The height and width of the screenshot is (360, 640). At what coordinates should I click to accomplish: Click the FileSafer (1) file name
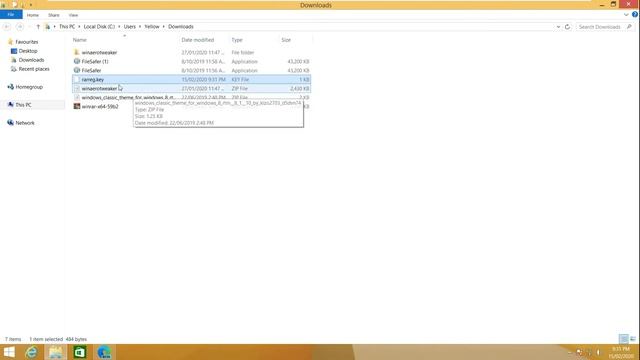[95, 62]
